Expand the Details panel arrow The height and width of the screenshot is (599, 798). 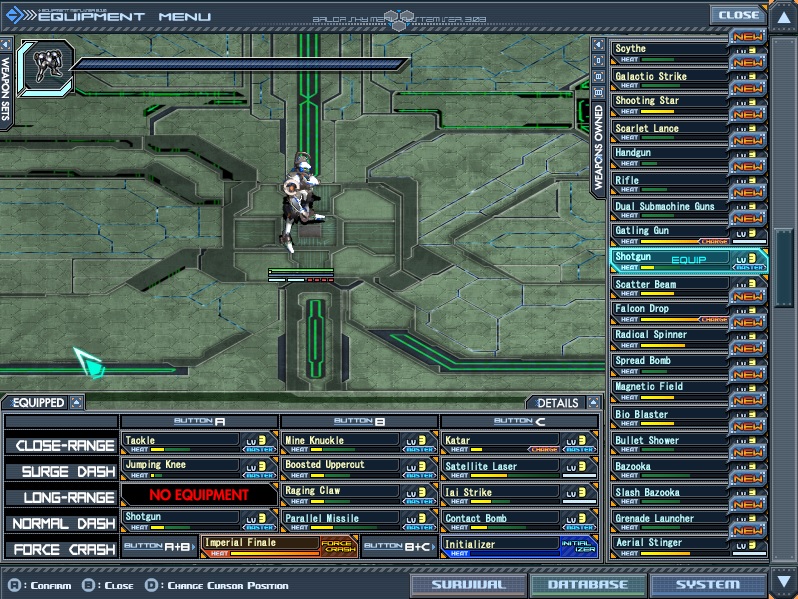[x=593, y=403]
